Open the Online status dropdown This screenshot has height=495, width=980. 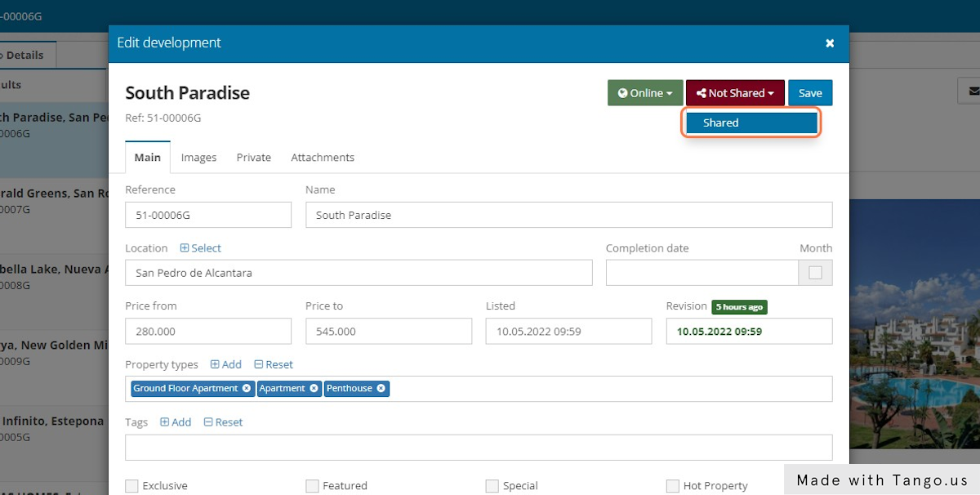coord(645,93)
